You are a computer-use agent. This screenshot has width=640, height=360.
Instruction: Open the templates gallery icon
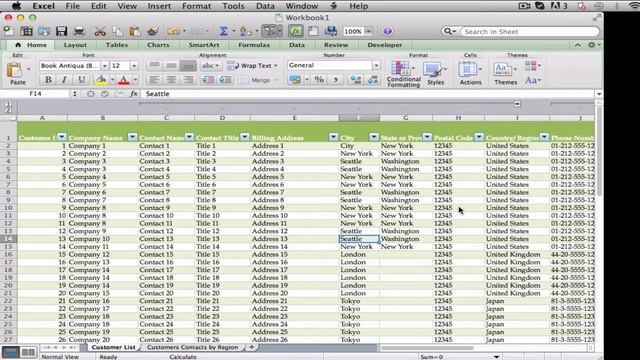coord(27,31)
